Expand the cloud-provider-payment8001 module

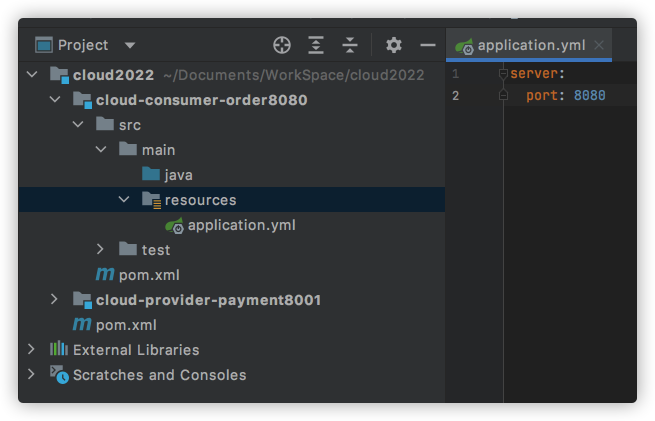pyautogui.click(x=54, y=299)
